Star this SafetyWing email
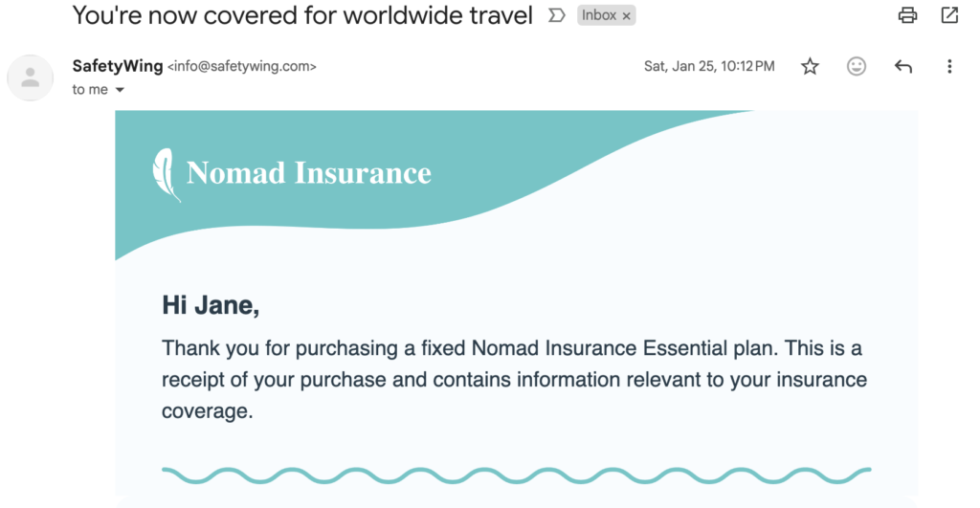This screenshot has width=980, height=508. 810,67
